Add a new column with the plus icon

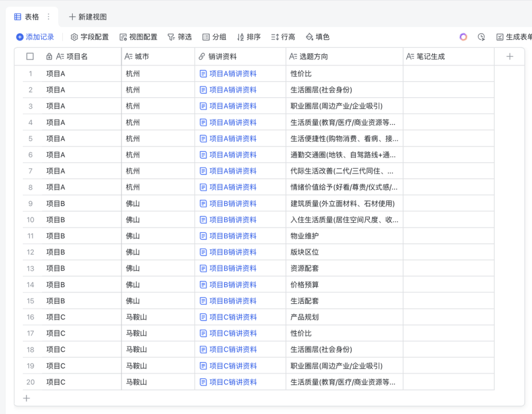[510, 56]
